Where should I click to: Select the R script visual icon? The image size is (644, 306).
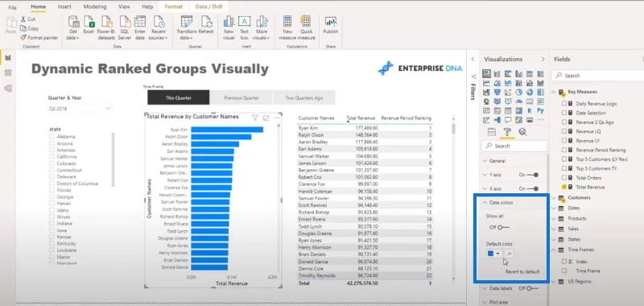[x=530, y=110]
